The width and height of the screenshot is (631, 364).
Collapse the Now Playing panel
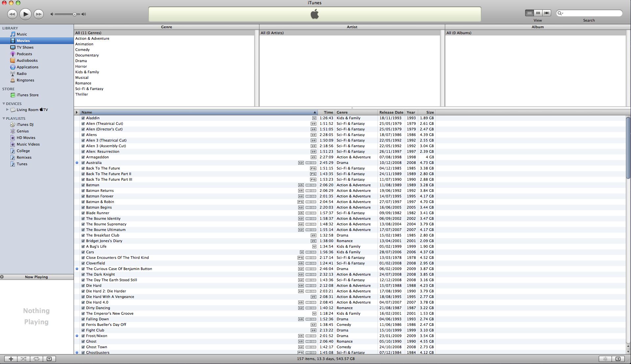[x=2, y=277]
